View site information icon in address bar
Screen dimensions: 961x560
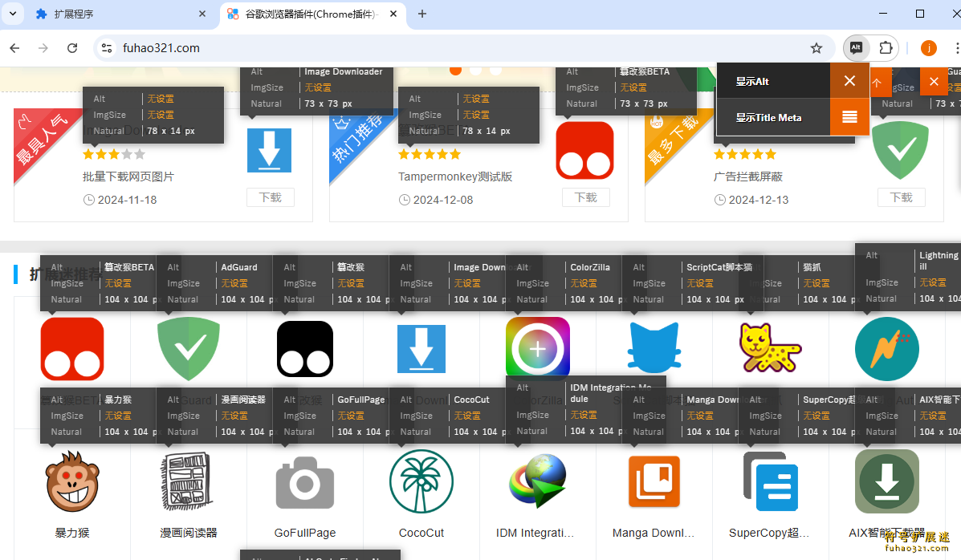click(107, 48)
